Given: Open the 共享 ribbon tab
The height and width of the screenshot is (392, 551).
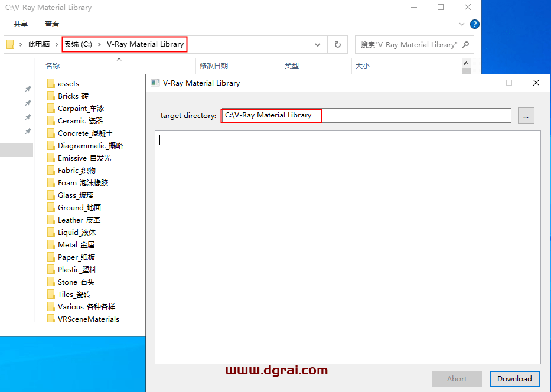Looking at the screenshot, I should [x=21, y=24].
